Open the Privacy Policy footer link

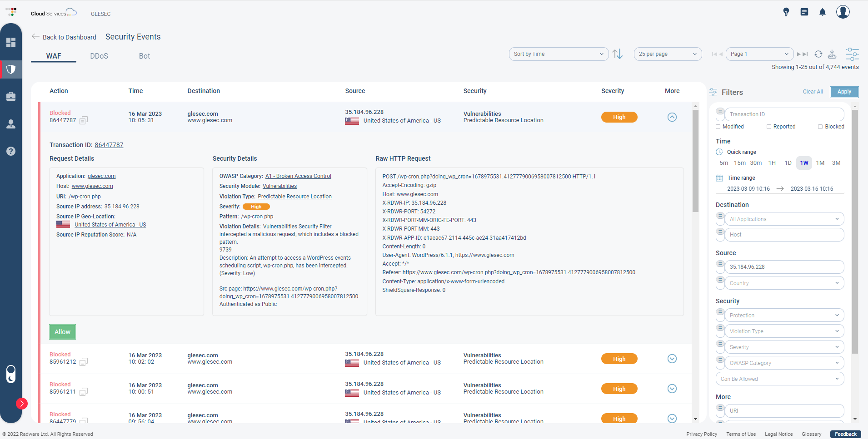click(702, 434)
